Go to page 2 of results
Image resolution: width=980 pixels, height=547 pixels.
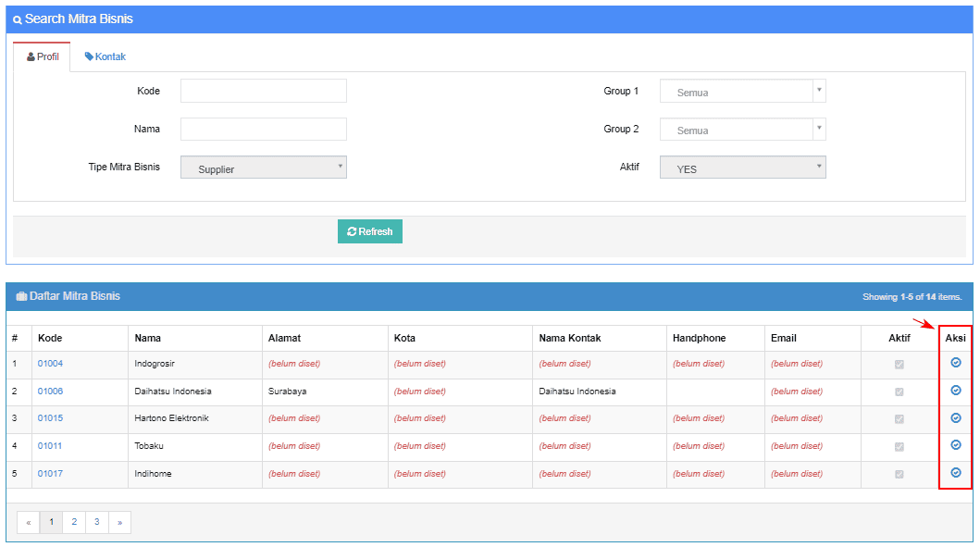click(74, 523)
